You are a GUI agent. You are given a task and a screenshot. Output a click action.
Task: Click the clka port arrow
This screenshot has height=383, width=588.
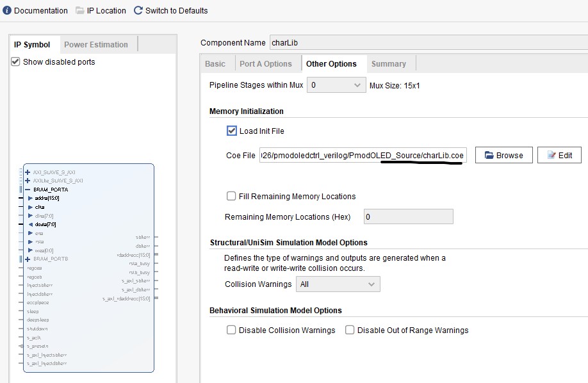(x=30, y=207)
